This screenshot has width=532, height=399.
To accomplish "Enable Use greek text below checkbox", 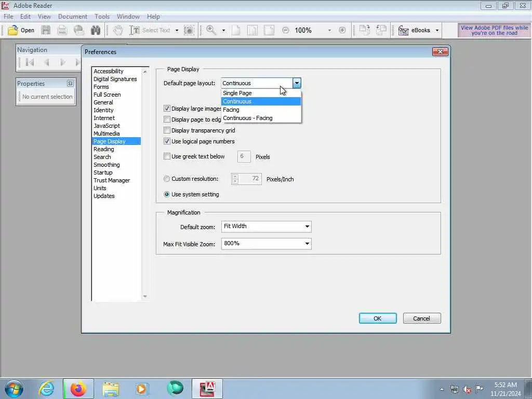I will tap(167, 156).
